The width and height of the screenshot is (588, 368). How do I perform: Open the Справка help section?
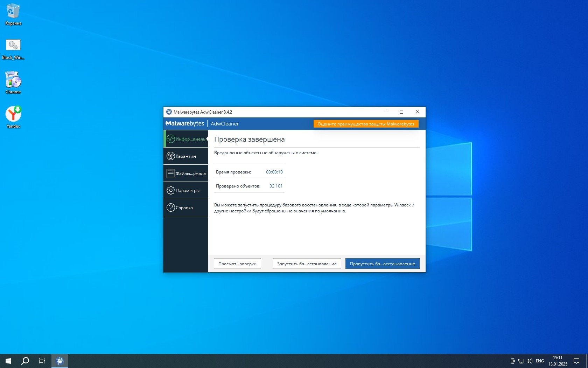[186, 208]
